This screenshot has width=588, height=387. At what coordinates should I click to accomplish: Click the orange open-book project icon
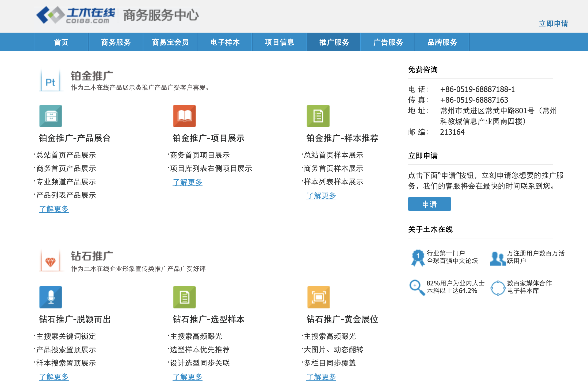[184, 116]
